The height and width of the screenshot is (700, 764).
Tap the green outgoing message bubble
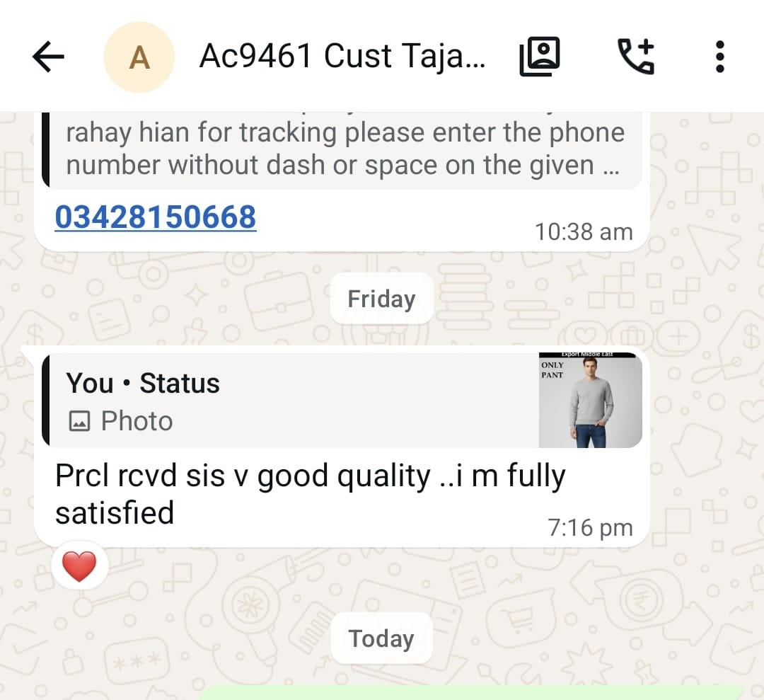point(472,692)
